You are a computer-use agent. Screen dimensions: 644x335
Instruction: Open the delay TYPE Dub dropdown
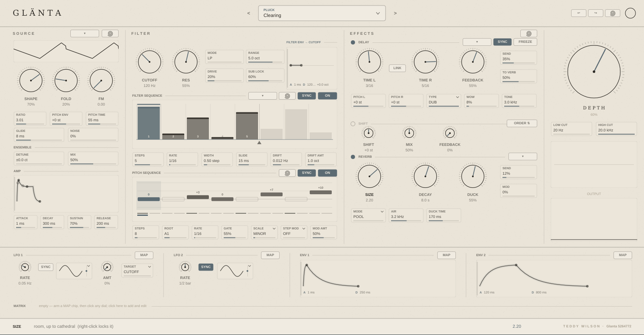tap(444, 101)
